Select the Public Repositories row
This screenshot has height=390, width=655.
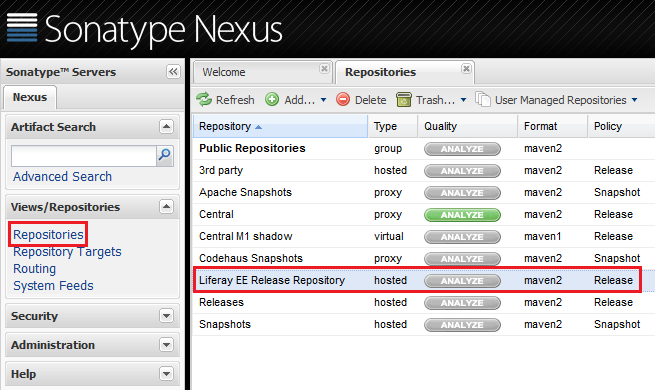pos(424,149)
